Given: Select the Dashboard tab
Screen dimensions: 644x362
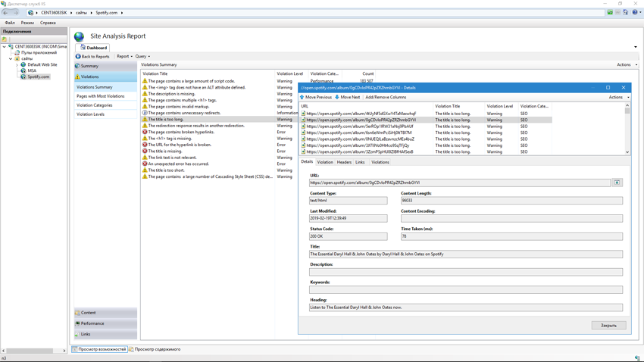Looking at the screenshot, I should pos(94,48).
